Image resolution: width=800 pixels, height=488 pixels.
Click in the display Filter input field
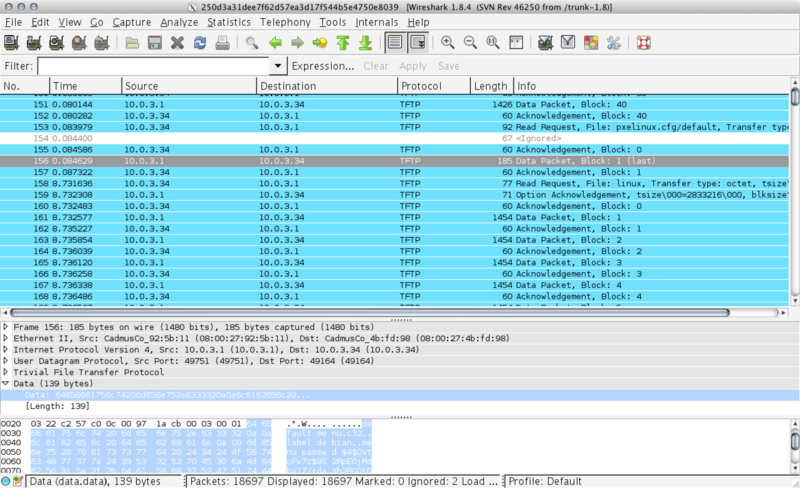(154, 66)
